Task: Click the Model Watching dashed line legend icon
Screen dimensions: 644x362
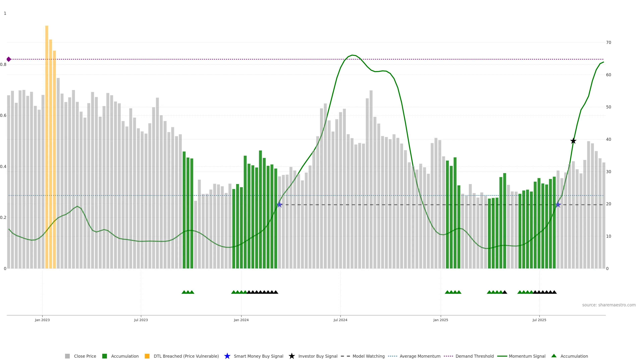Action: point(345,356)
